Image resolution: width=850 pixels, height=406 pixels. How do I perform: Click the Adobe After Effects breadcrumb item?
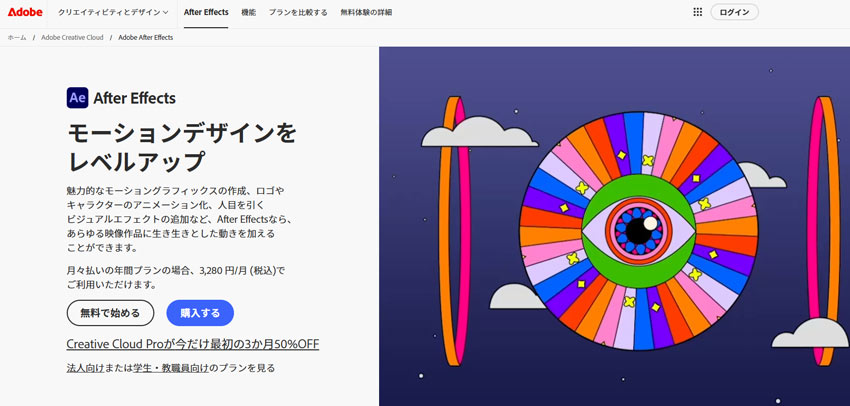click(x=145, y=37)
